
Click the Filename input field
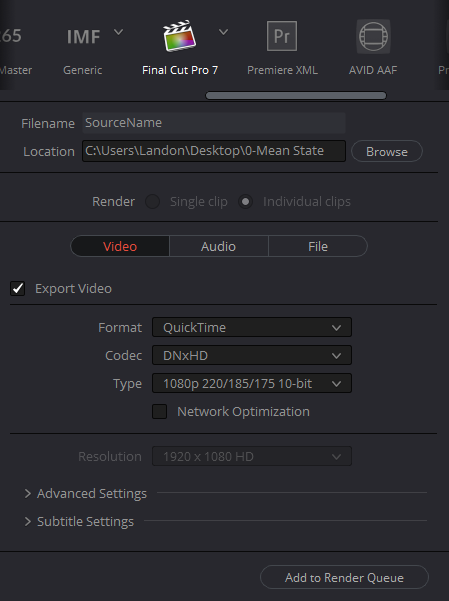click(x=214, y=123)
